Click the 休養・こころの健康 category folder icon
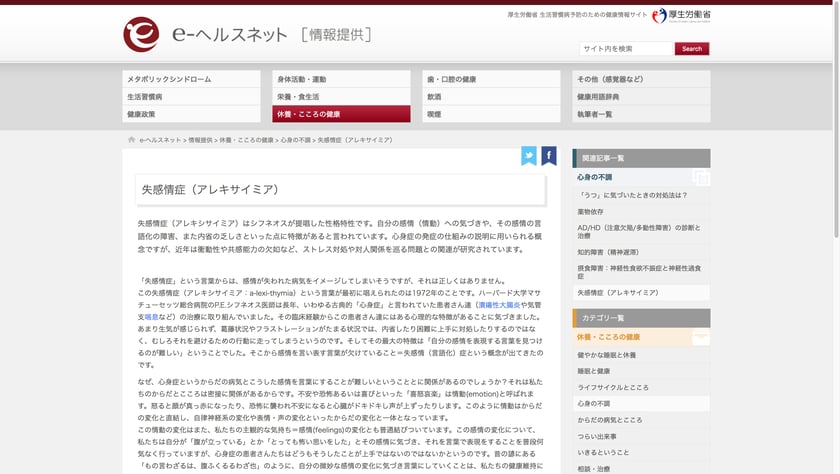 701,337
